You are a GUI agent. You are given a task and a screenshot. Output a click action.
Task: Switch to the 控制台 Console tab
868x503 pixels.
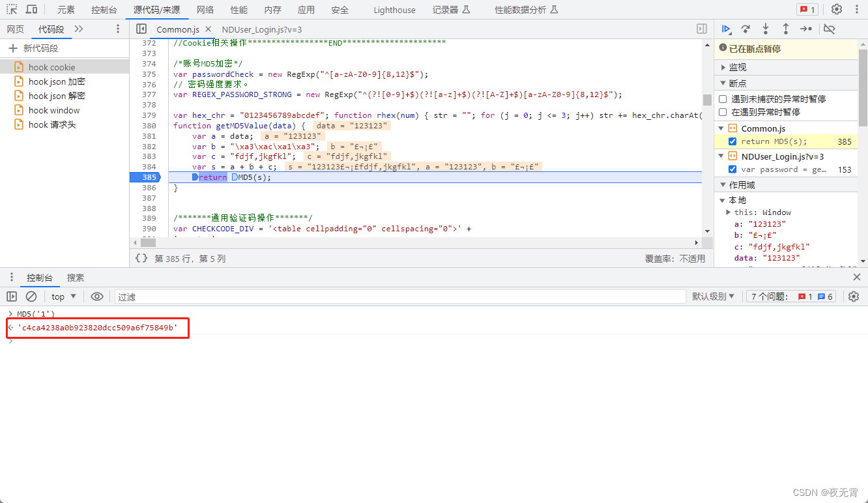coord(104,10)
